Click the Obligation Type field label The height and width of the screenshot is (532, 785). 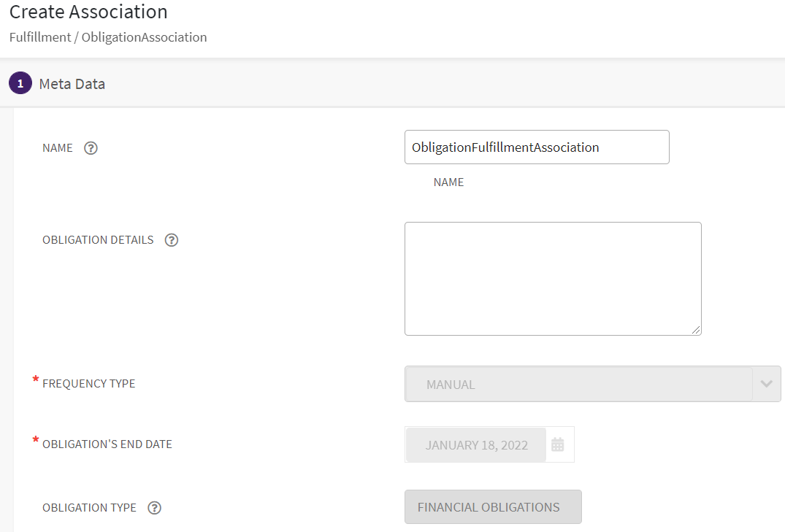[89, 508]
